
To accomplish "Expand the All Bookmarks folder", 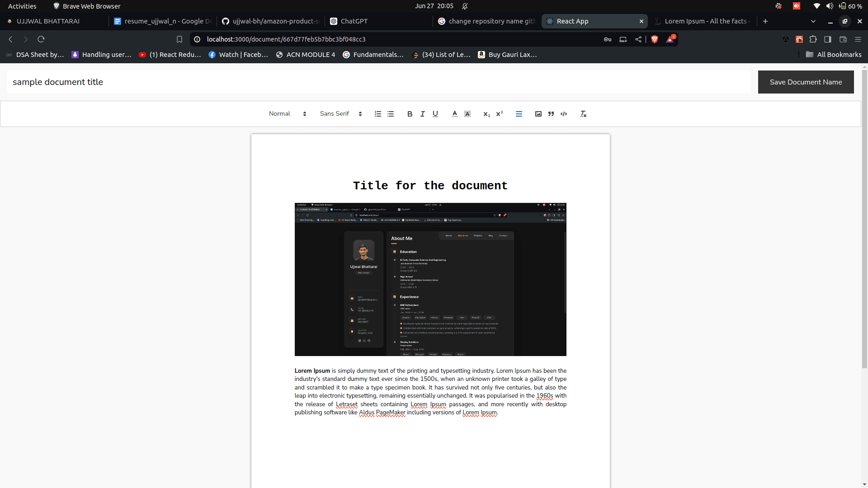I will pyautogui.click(x=834, y=55).
